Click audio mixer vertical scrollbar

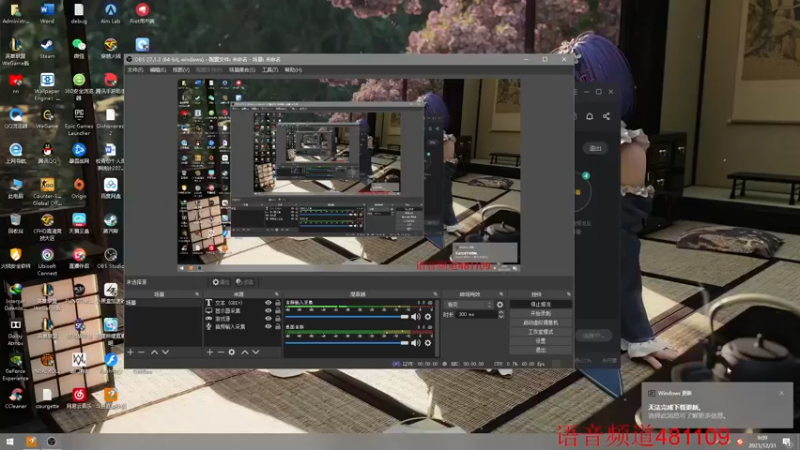pyautogui.click(x=437, y=327)
